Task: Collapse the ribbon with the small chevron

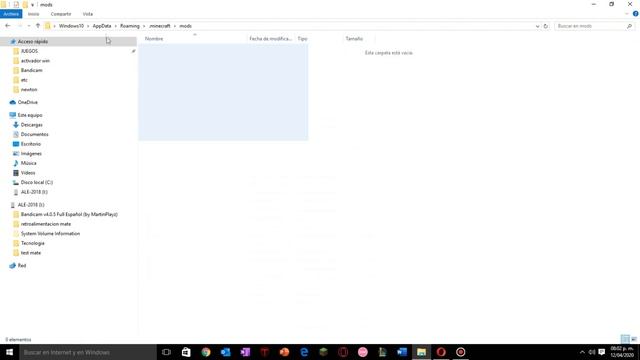Action: 627,14
